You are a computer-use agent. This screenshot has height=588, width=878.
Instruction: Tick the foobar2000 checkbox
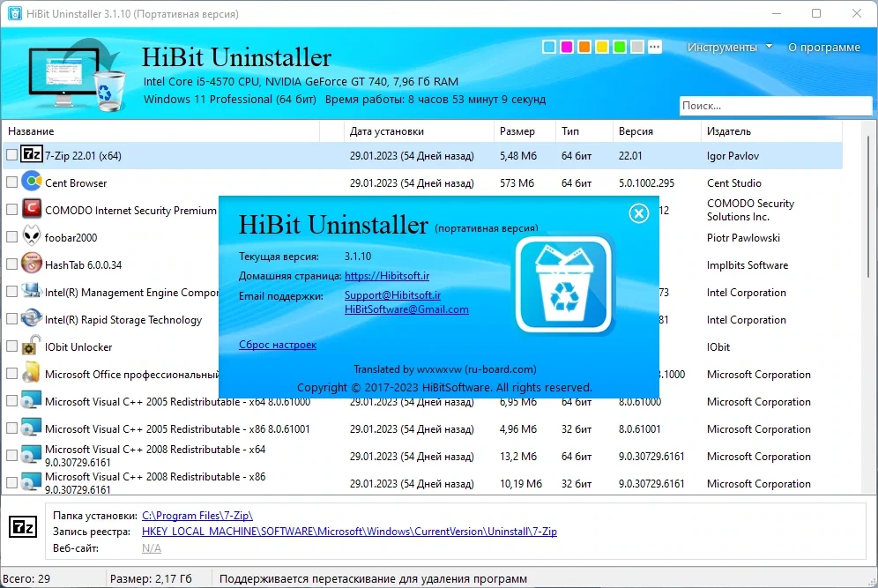coord(11,237)
